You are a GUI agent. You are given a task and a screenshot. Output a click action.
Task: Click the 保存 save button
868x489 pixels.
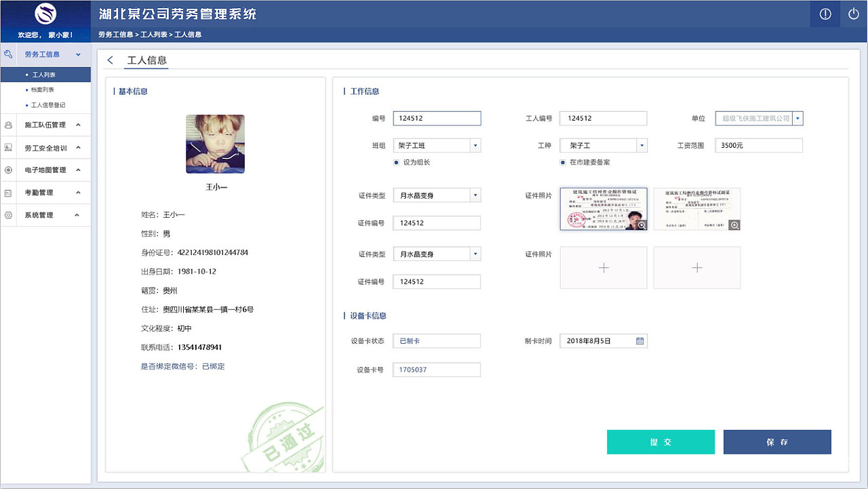777,442
